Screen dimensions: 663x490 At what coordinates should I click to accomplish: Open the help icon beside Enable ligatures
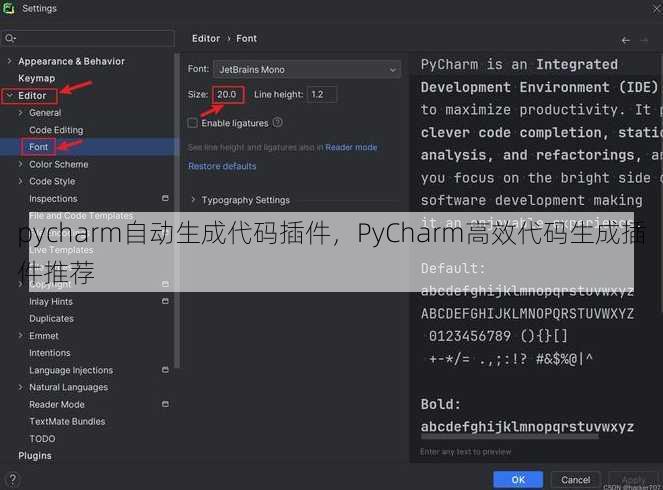pyautogui.click(x=277, y=123)
